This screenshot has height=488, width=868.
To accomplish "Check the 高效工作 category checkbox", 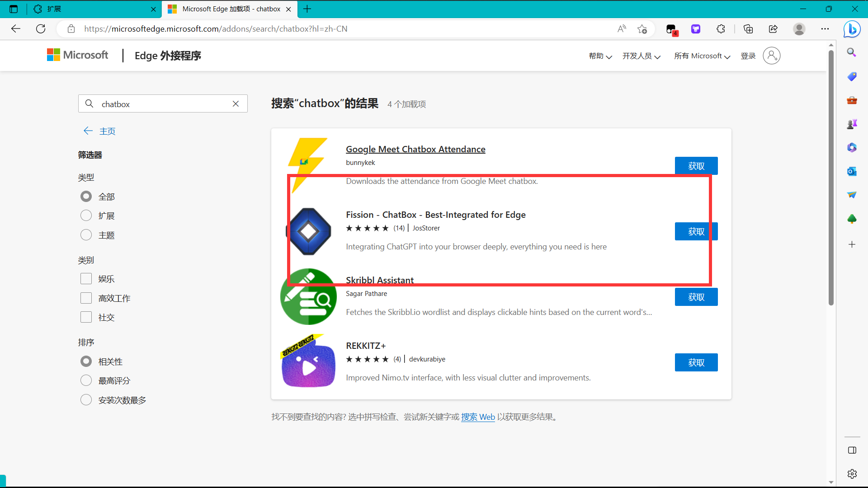I will pyautogui.click(x=86, y=298).
